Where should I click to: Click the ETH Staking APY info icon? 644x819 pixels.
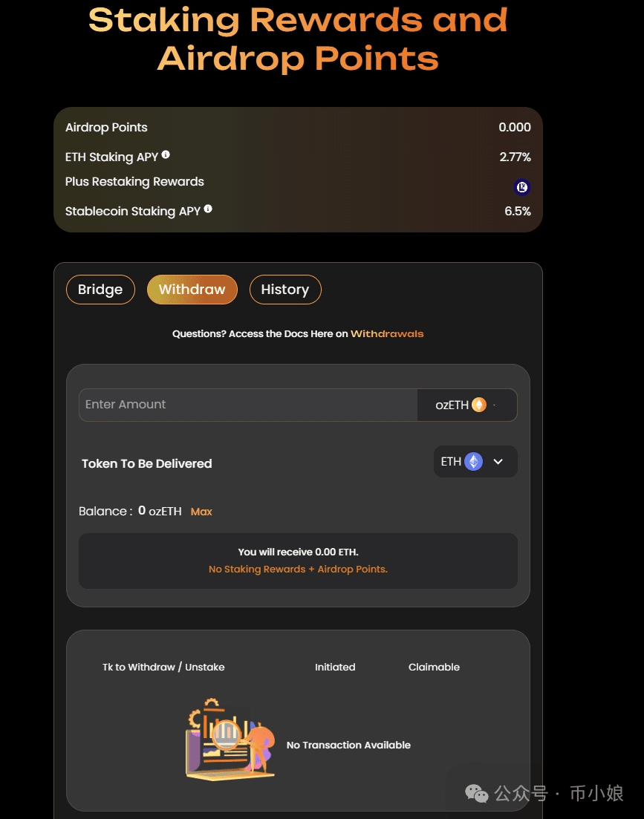click(166, 154)
